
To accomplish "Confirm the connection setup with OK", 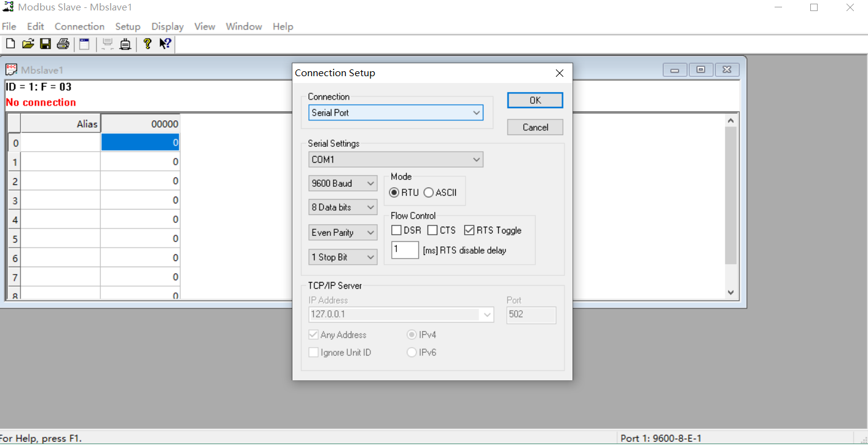I will click(x=535, y=100).
